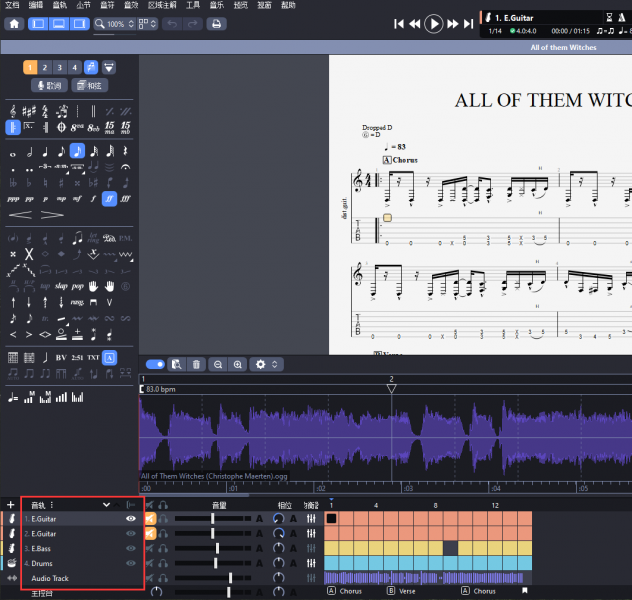Click the 和弦 (Chords) button

click(x=89, y=86)
